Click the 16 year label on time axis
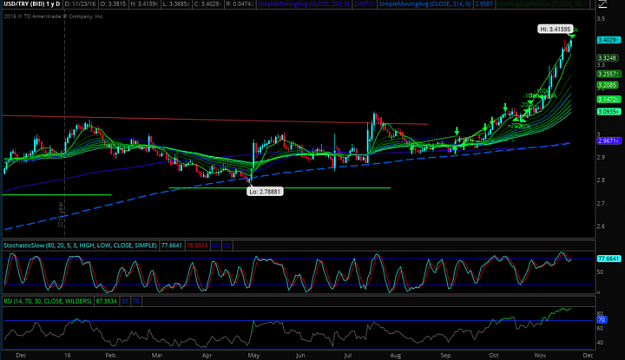This screenshot has width=625, height=360. click(x=67, y=355)
